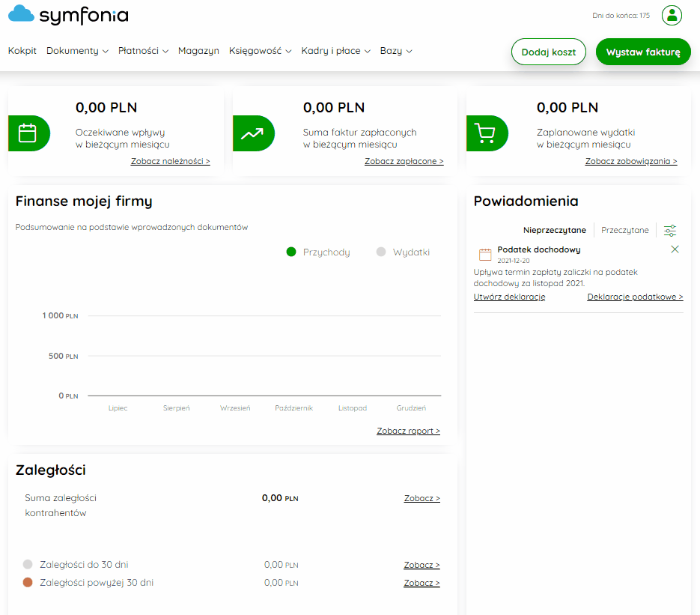
Task: Click the 500 PLN axis label
Action: [x=64, y=356]
